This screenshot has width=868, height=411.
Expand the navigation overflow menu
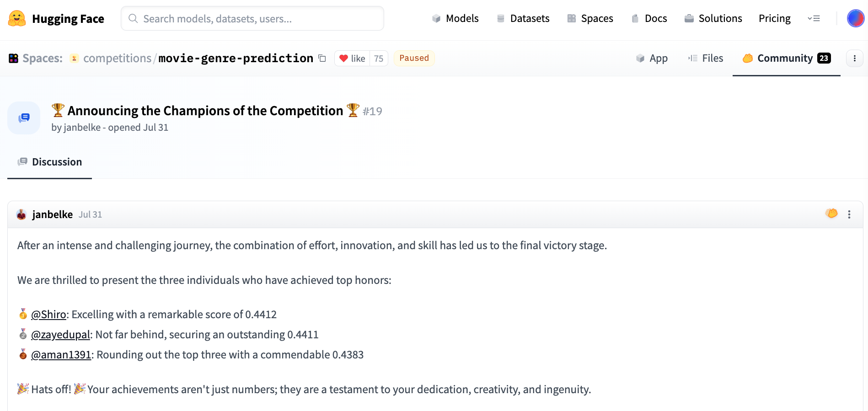point(814,19)
